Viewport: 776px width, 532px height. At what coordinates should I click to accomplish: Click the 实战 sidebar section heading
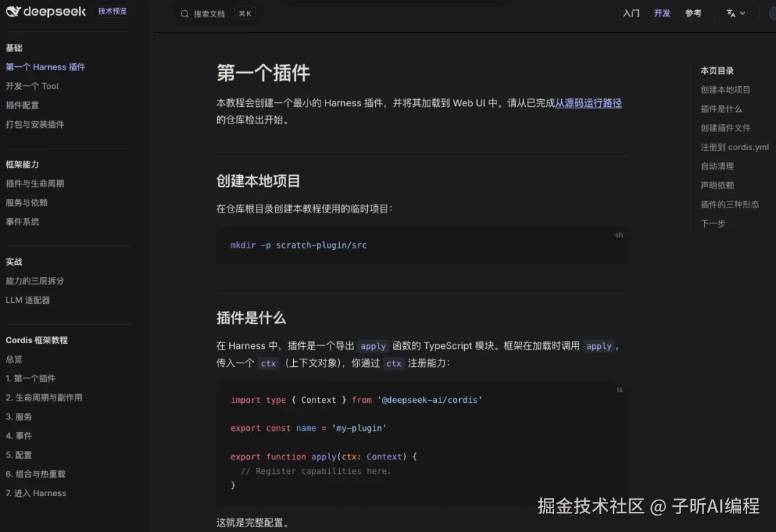coord(14,261)
